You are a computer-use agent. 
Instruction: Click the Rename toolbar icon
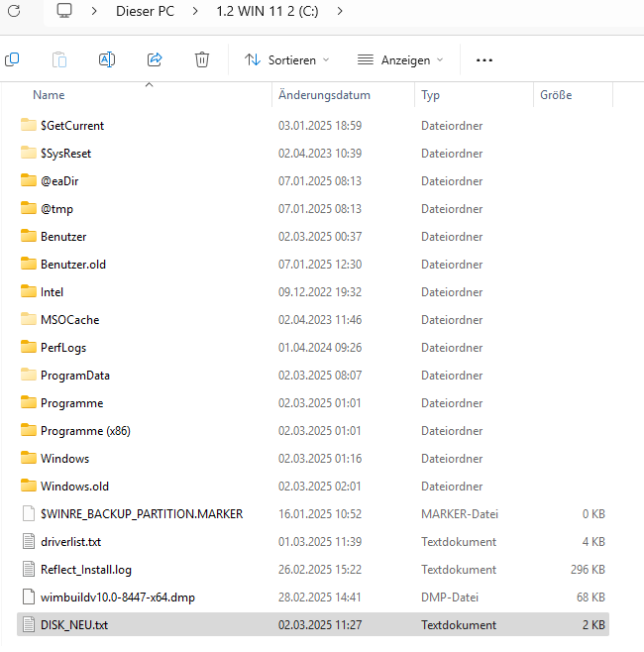107,59
